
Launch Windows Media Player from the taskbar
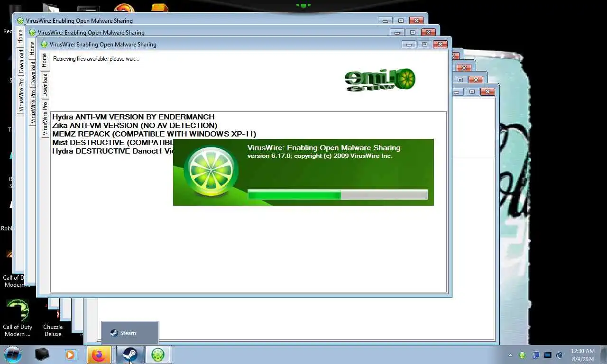pyautogui.click(x=70, y=355)
